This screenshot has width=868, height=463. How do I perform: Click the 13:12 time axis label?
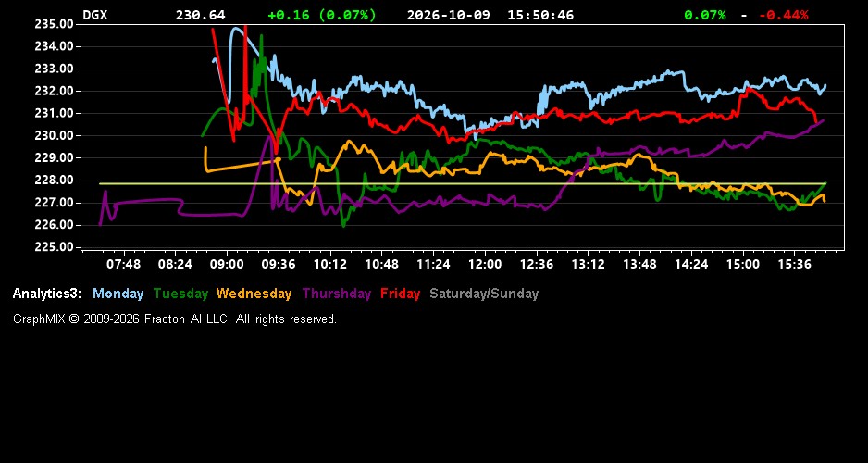[588, 264]
